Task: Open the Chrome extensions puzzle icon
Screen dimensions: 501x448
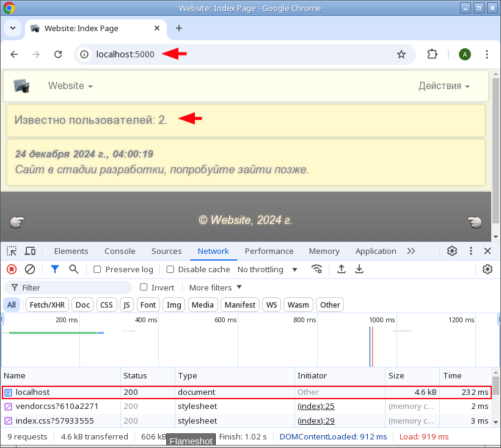Action: (433, 54)
